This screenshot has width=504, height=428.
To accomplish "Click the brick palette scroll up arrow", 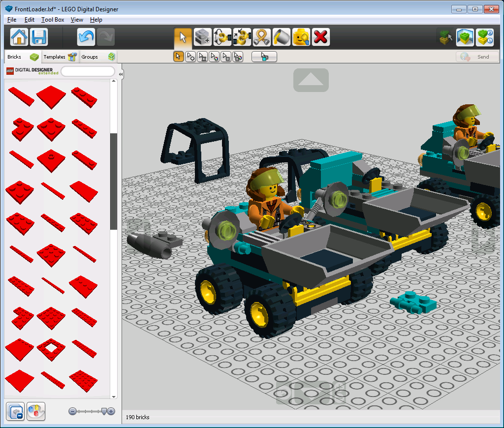I will 114,81.
